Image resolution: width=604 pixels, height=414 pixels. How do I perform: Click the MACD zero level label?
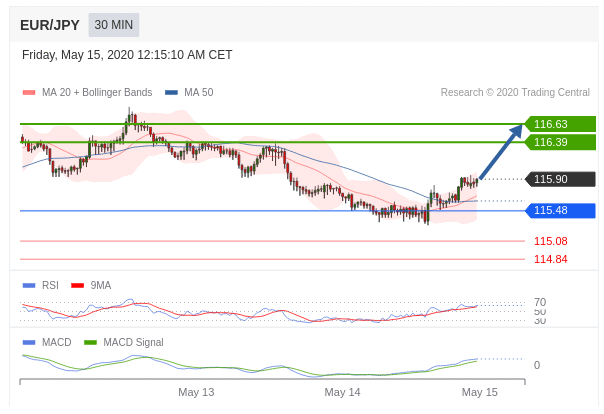[537, 366]
